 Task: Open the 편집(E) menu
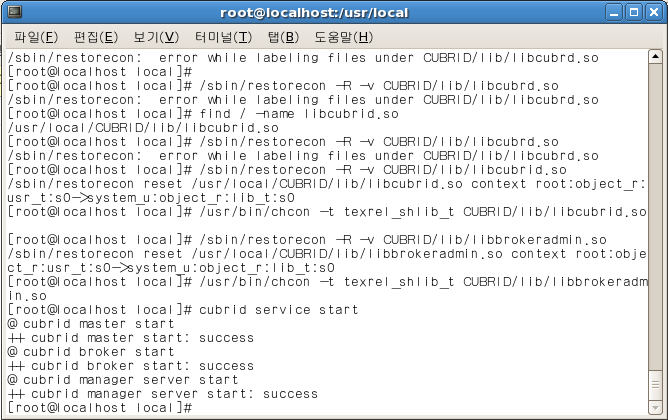pos(96,37)
